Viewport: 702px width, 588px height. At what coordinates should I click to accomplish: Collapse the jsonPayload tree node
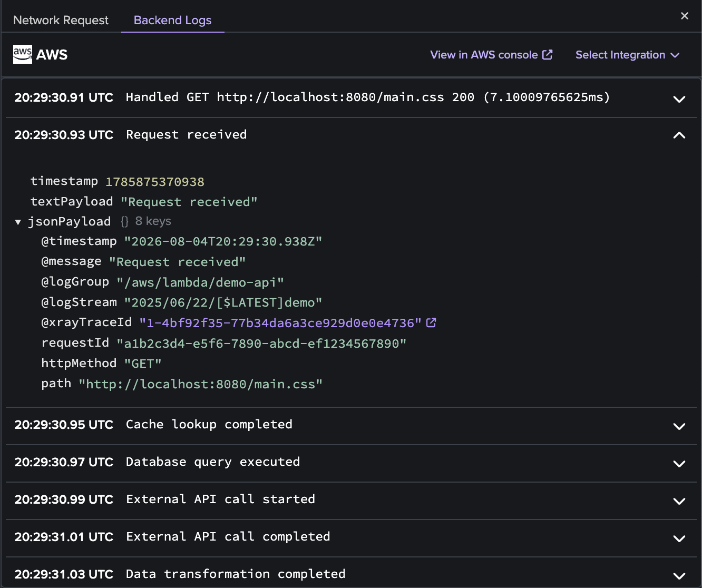pos(18,222)
